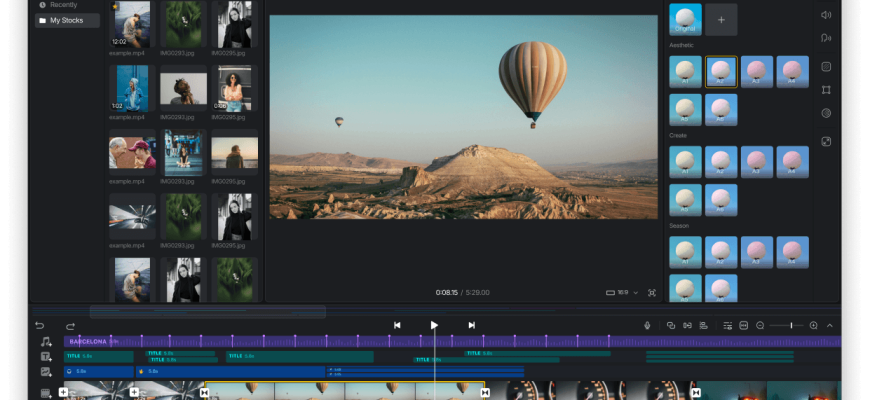The height and width of the screenshot is (400, 870).
Task: Add a new text track
Action: coord(46,357)
